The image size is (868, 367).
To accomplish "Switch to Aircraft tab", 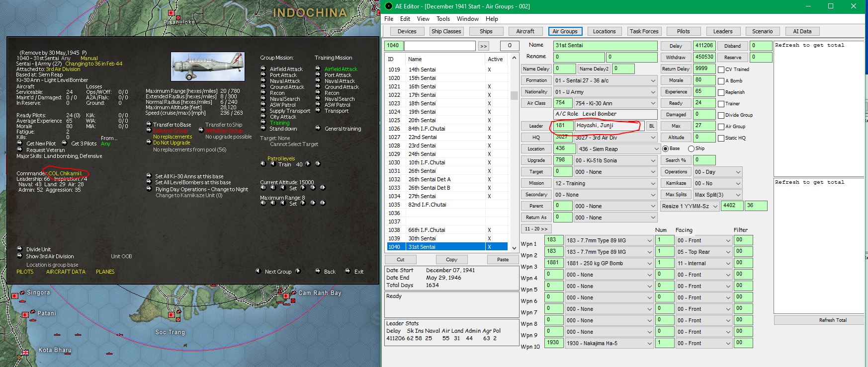I will [525, 31].
